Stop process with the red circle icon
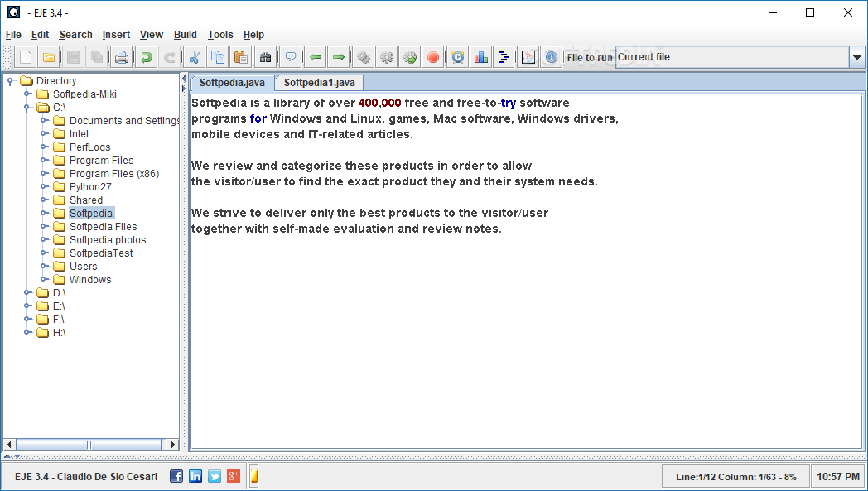 [433, 57]
